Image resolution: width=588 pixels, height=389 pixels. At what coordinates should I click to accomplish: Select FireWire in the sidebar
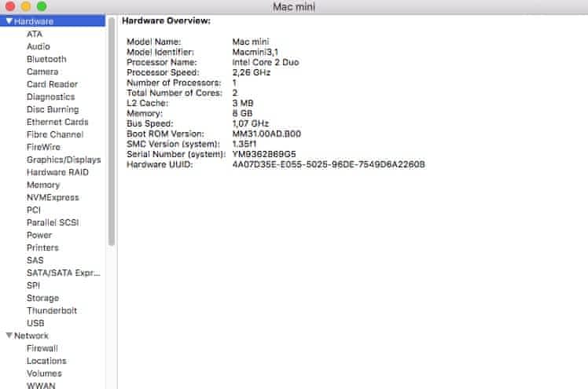[43, 147]
